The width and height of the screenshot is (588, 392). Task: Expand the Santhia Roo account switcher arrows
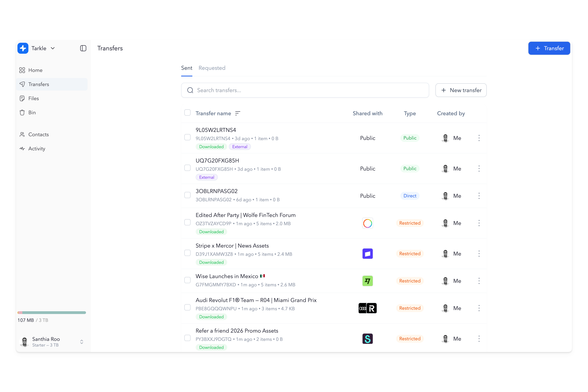[x=82, y=342]
